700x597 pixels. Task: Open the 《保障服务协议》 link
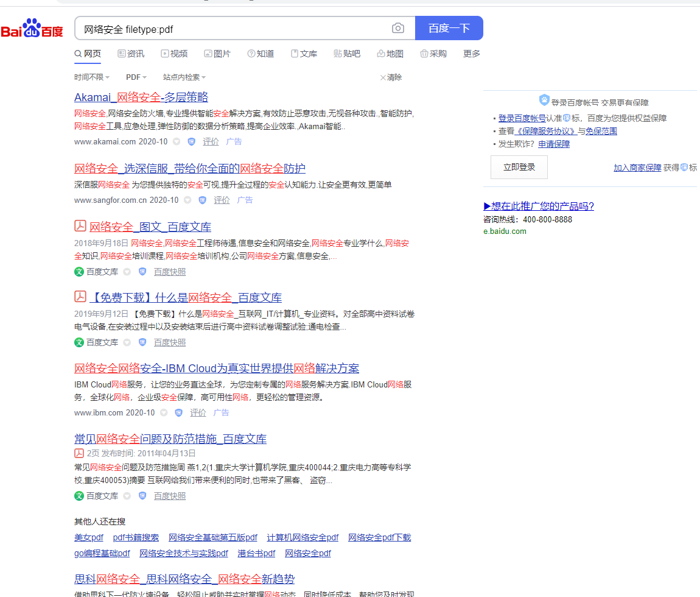coord(545,132)
